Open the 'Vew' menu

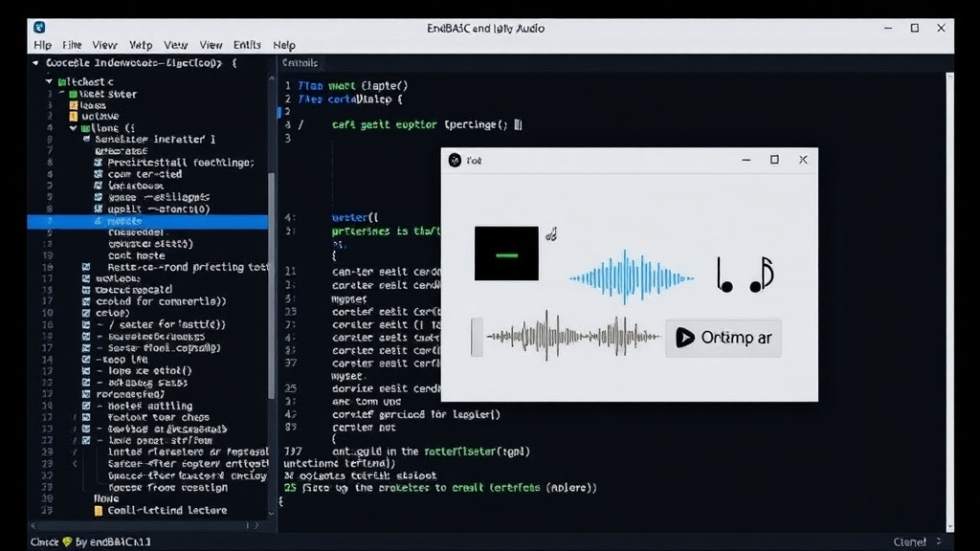(x=176, y=45)
